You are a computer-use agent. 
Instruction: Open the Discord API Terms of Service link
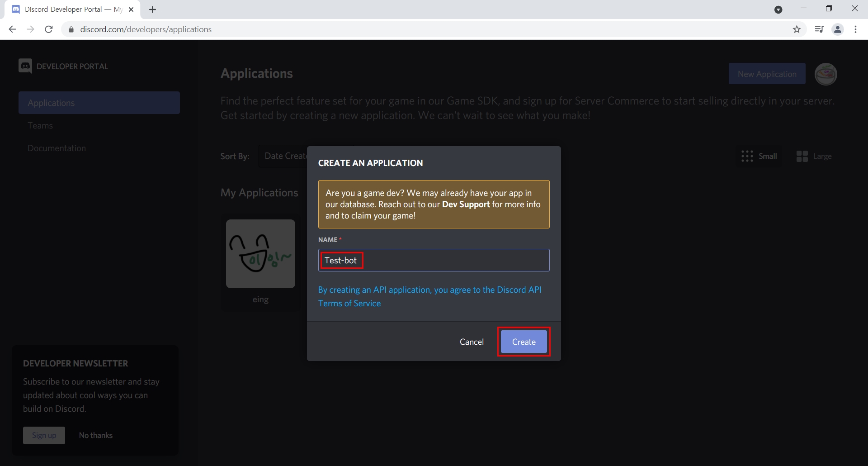pos(429,296)
